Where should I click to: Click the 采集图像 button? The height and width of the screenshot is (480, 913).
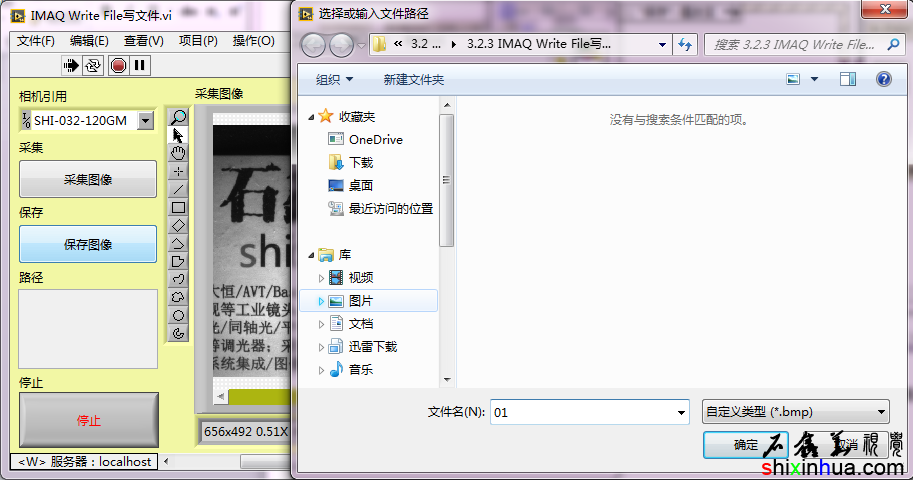click(x=88, y=180)
